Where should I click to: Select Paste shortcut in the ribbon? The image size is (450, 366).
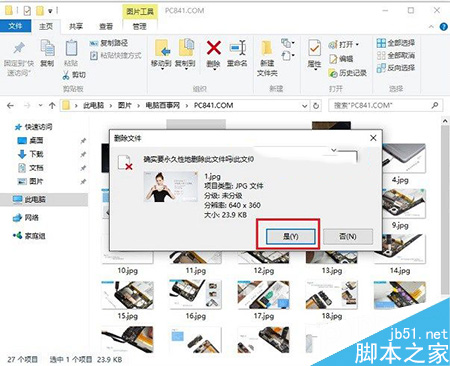(x=116, y=55)
